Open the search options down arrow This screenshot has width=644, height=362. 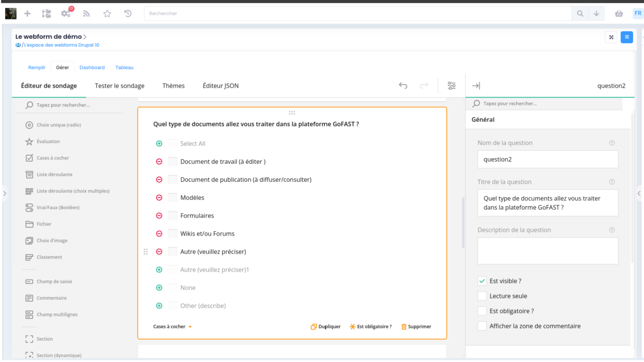click(x=596, y=14)
